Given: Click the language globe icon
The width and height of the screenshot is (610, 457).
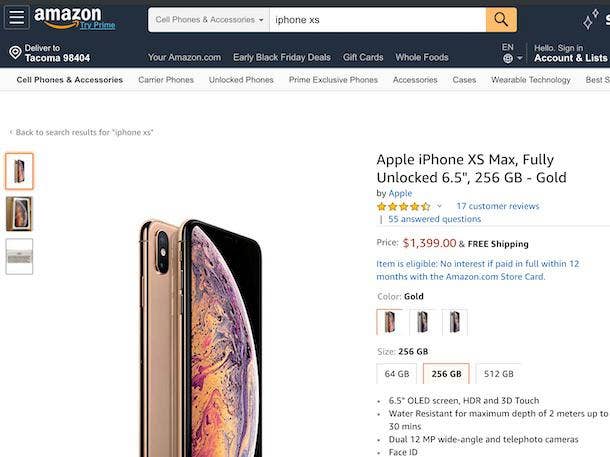Looking at the screenshot, I should click(508, 59).
